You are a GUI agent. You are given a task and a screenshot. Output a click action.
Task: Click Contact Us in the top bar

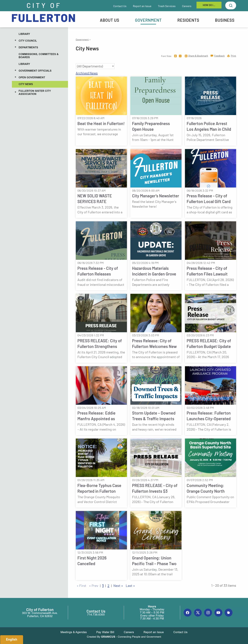120,6
